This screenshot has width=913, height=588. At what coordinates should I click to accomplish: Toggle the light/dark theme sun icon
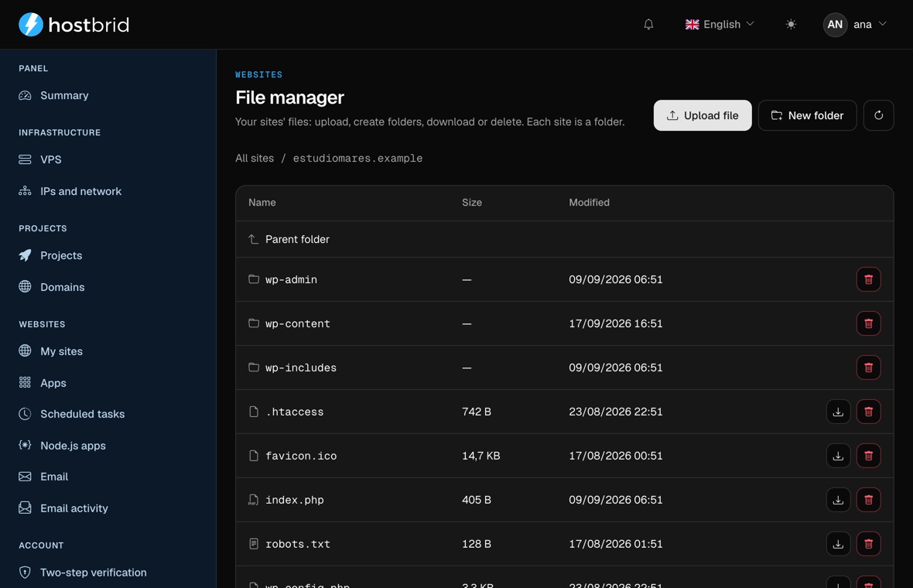pyautogui.click(x=790, y=25)
